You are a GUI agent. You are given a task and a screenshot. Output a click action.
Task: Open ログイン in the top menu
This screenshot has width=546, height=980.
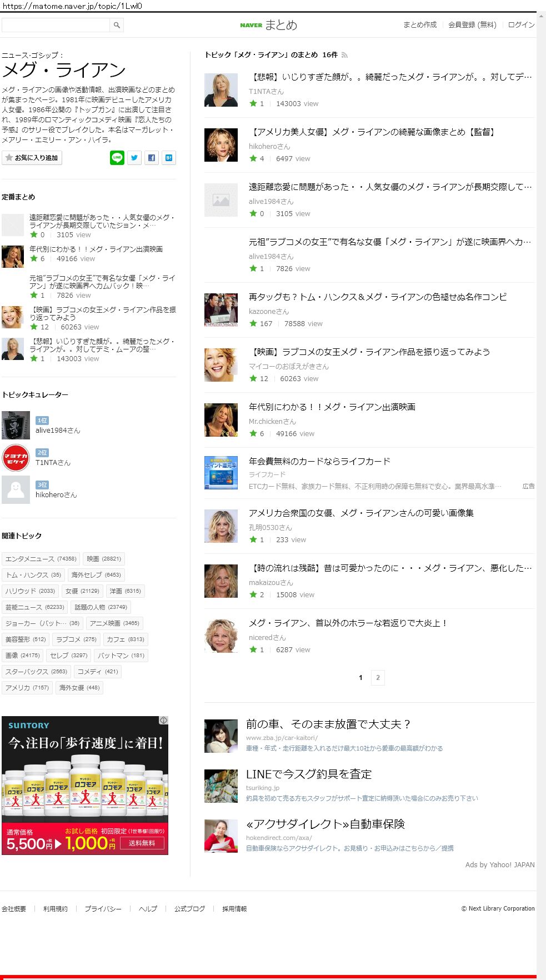pyautogui.click(x=521, y=25)
